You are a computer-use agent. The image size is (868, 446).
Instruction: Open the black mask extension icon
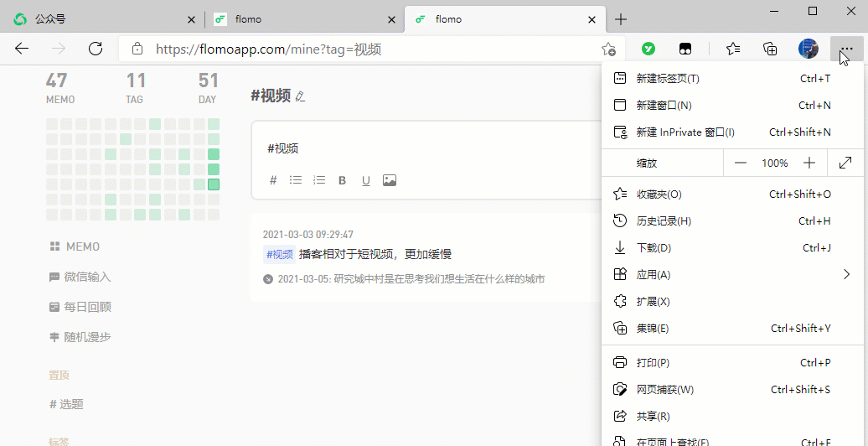pyautogui.click(x=685, y=49)
